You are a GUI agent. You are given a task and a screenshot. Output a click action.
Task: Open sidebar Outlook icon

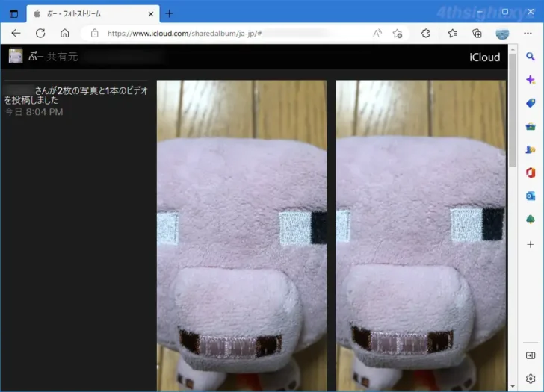click(x=530, y=196)
